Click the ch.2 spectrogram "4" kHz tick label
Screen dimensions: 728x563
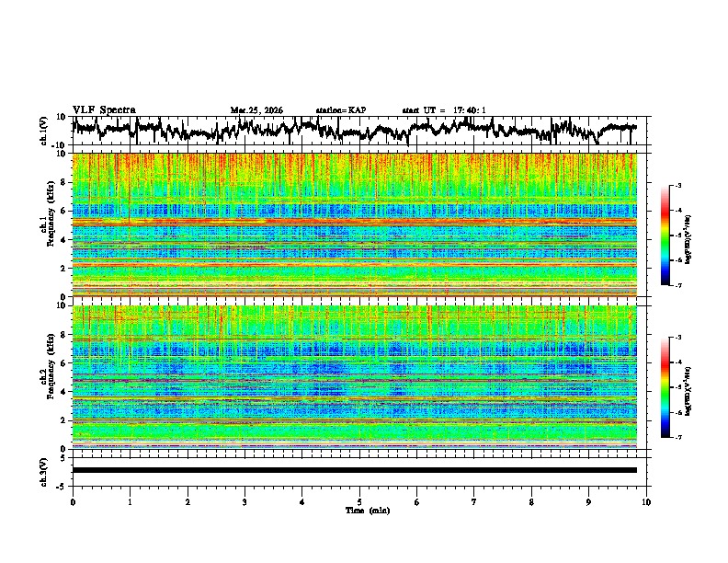coord(65,392)
